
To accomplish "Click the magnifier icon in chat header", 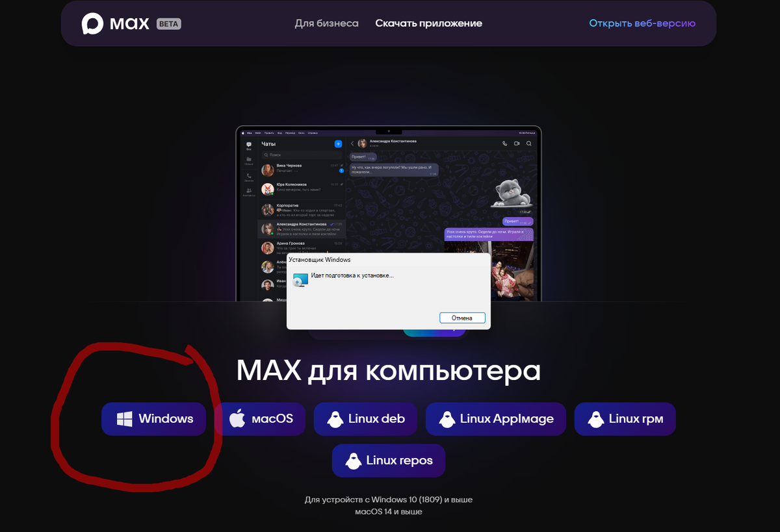I will coord(529,144).
